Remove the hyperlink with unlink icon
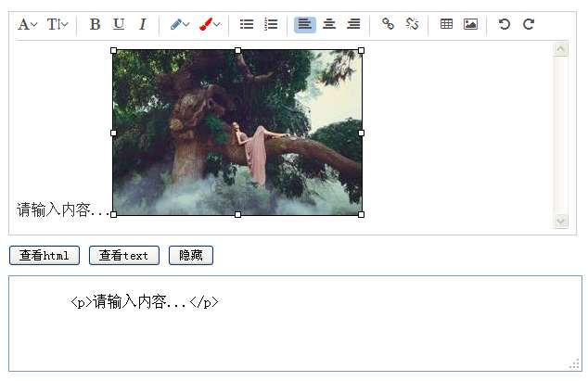 click(413, 24)
